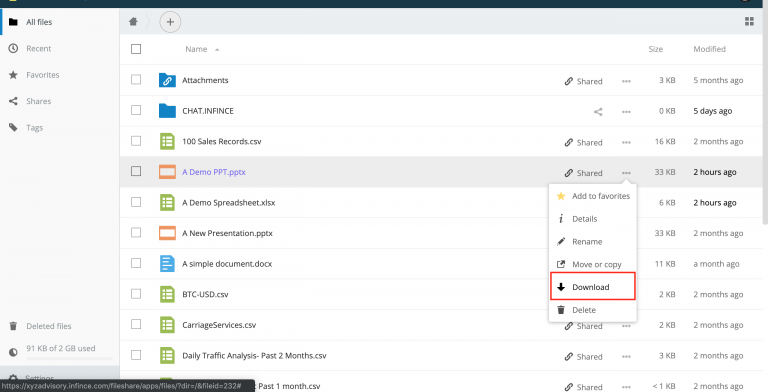Tick the CHAT.INFINCE checkbox

click(136, 110)
